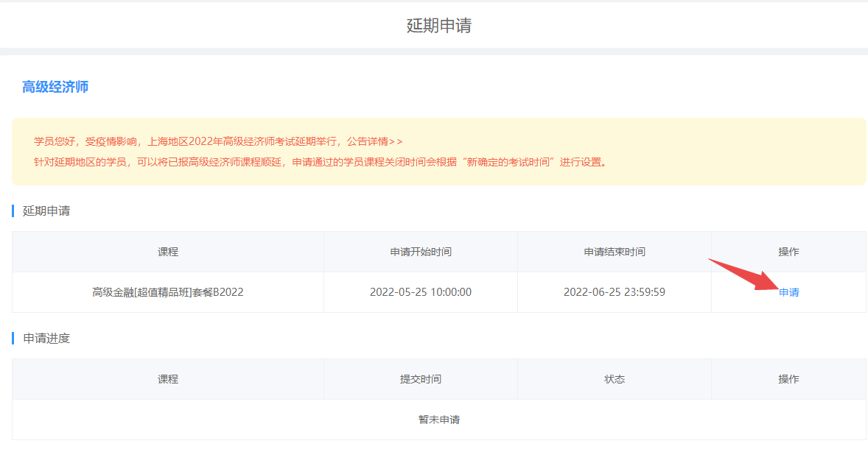The width and height of the screenshot is (868, 449).
Task: Click the 提交时间 column header
Action: 421,379
